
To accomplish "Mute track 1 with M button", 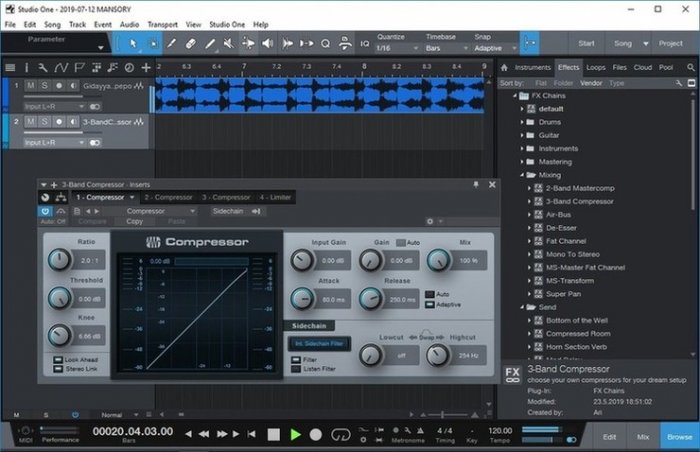I will click(31, 86).
